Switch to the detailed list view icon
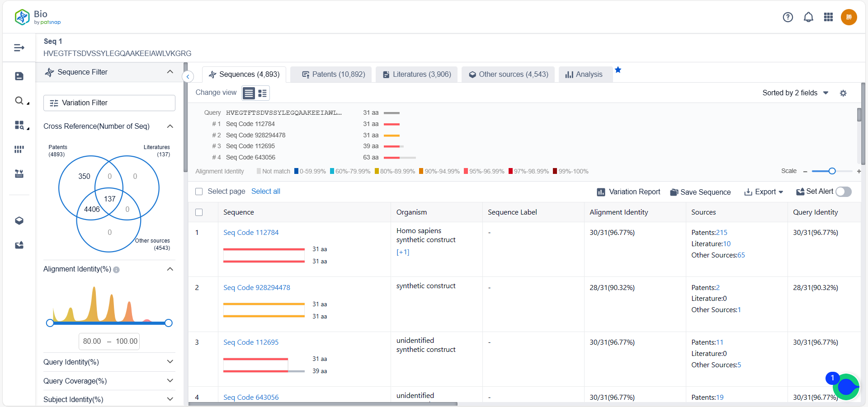868x407 pixels. [262, 94]
